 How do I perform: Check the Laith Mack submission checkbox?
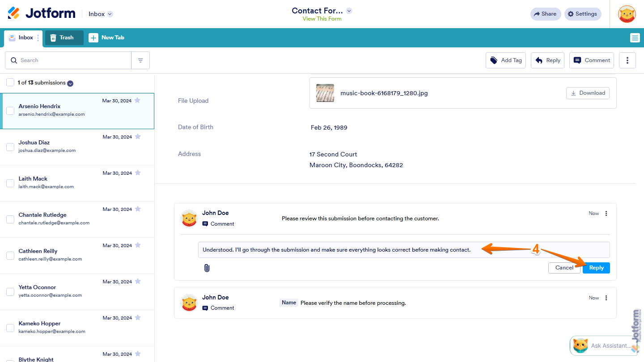[10, 183]
